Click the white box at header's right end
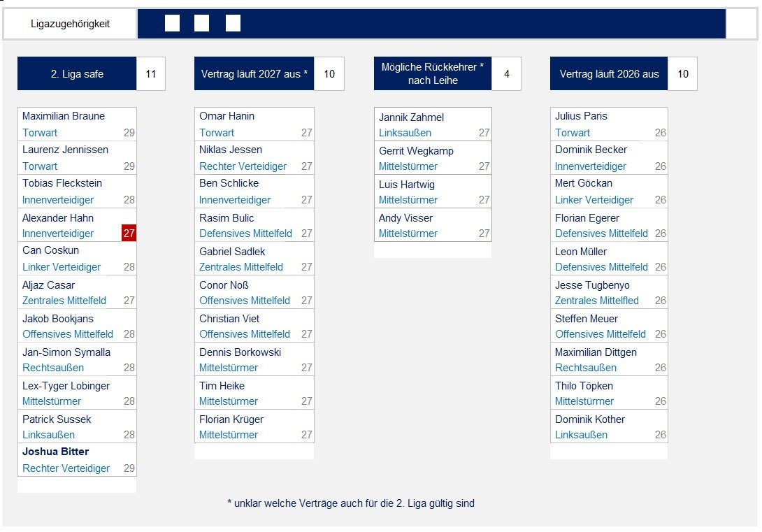 (741, 24)
